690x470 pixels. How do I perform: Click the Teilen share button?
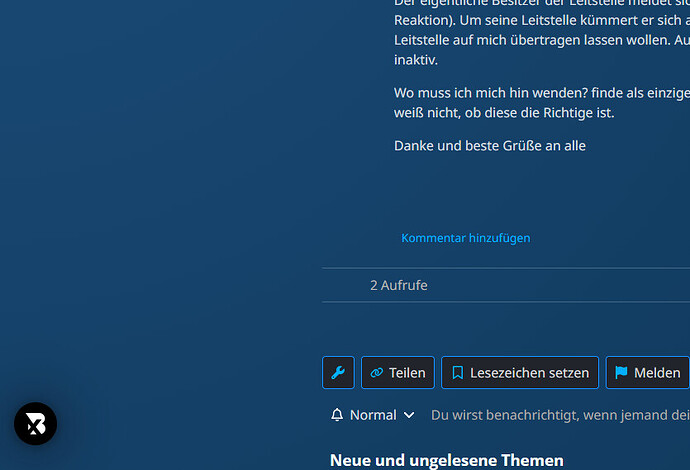click(x=397, y=372)
